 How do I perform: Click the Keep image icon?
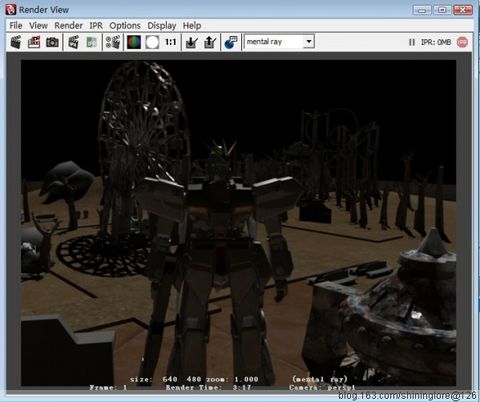[192, 42]
